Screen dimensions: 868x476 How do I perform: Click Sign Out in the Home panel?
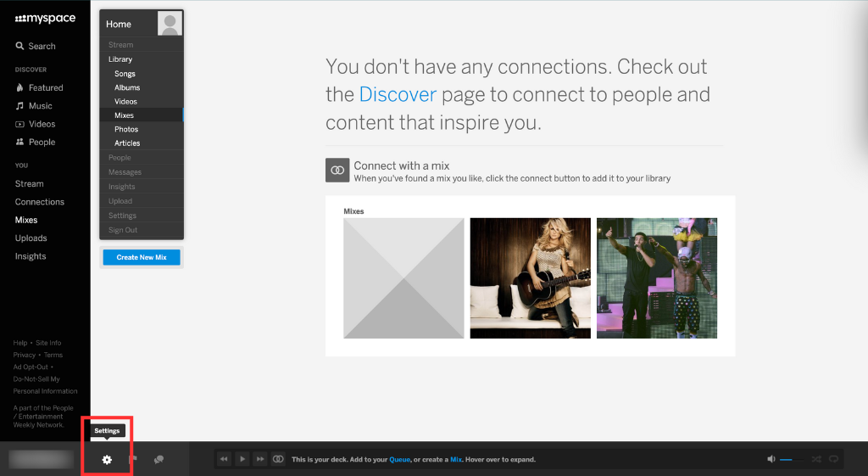(142, 230)
